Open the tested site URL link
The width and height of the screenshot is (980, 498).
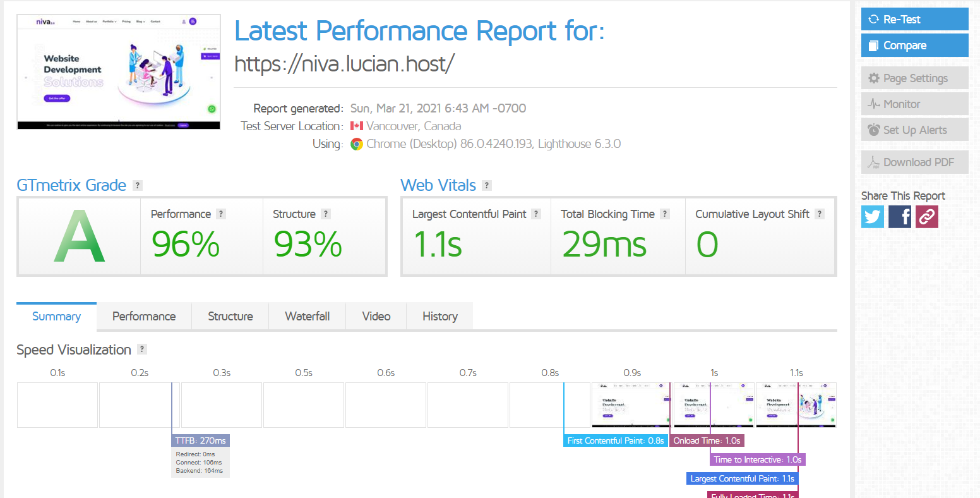345,63
